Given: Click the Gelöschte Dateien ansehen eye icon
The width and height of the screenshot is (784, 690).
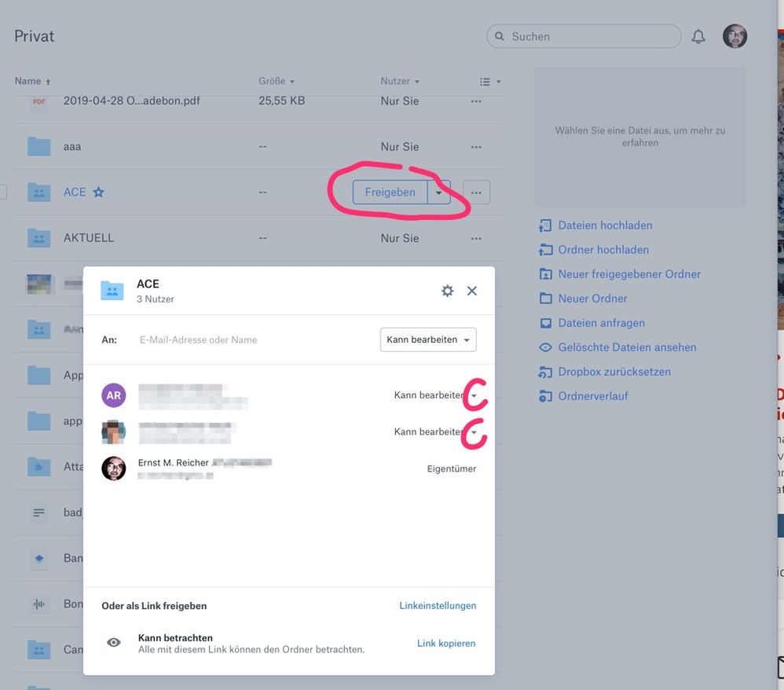Looking at the screenshot, I should point(545,347).
